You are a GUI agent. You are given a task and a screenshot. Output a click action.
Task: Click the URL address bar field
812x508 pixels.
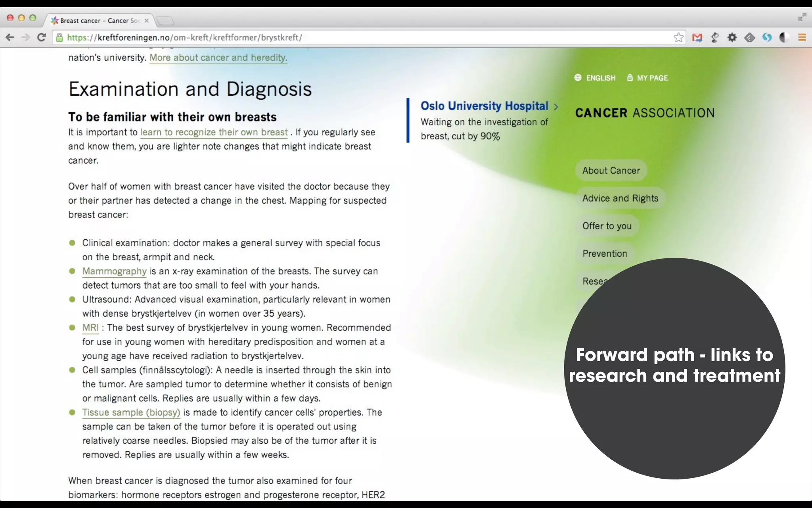pyautogui.click(x=369, y=38)
